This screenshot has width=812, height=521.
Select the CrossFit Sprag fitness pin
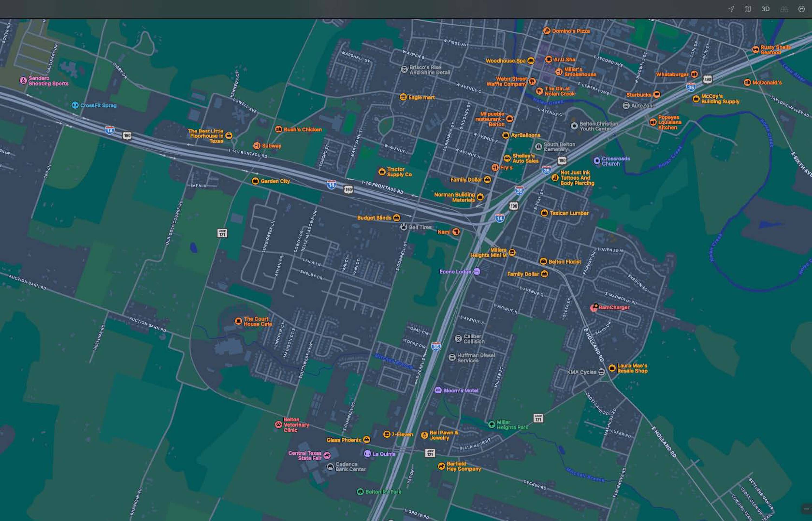click(75, 105)
